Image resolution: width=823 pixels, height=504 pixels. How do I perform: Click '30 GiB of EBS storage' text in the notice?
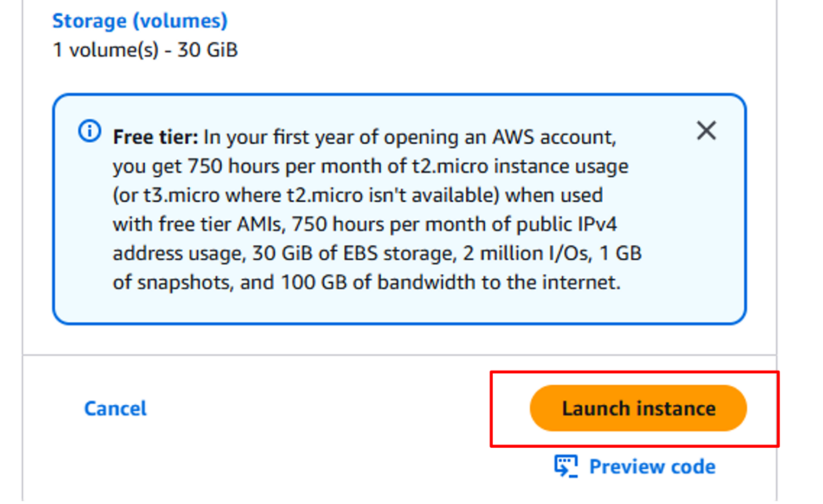[352, 253]
